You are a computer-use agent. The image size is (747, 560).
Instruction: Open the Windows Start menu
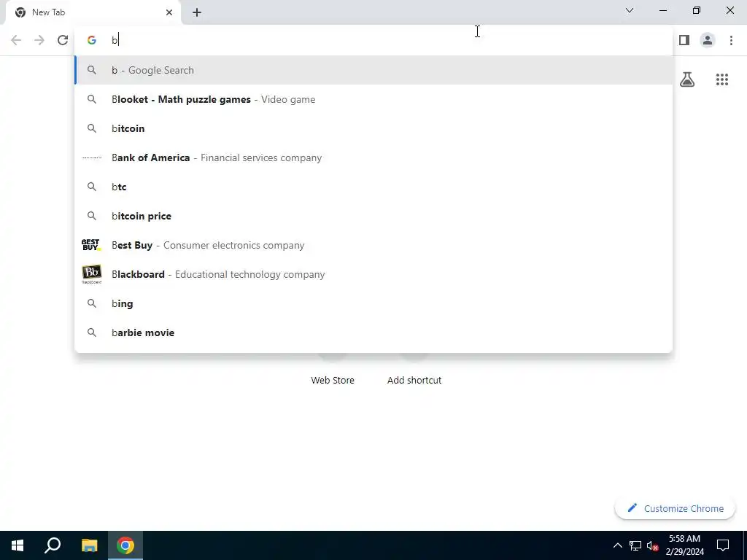18,545
